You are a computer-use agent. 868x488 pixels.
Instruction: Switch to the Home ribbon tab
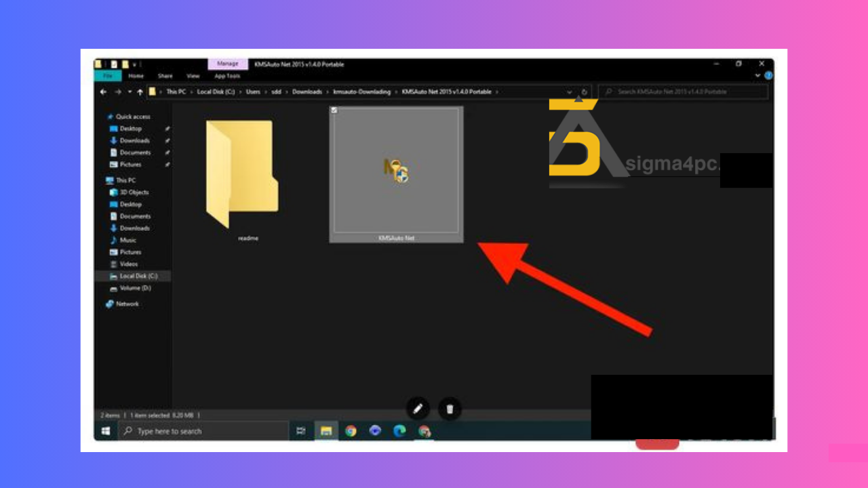[136, 76]
